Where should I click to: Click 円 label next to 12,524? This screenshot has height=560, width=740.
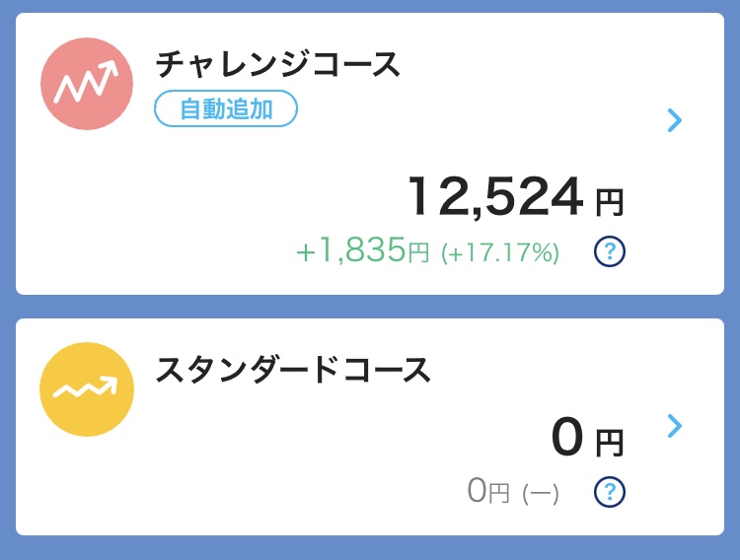pyautogui.click(x=610, y=203)
